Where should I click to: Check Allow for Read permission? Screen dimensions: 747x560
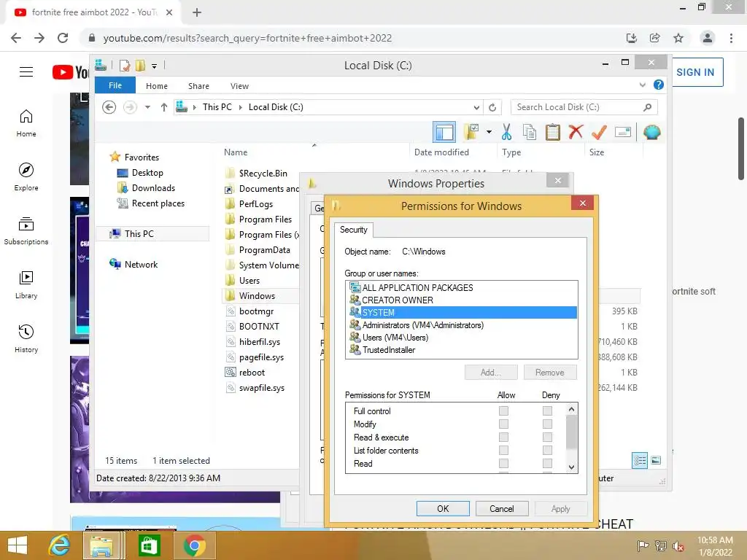pos(503,463)
